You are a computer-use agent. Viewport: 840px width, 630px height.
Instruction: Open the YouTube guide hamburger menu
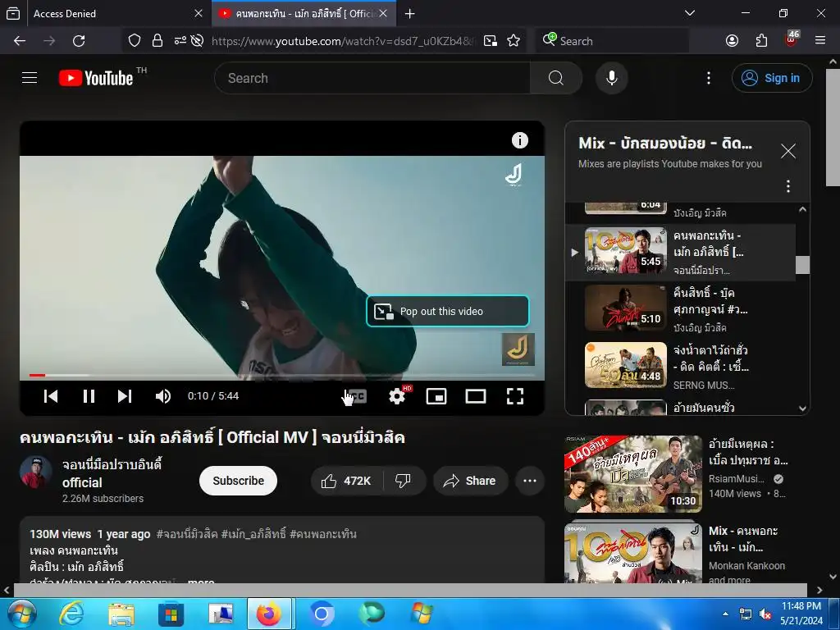coord(30,78)
